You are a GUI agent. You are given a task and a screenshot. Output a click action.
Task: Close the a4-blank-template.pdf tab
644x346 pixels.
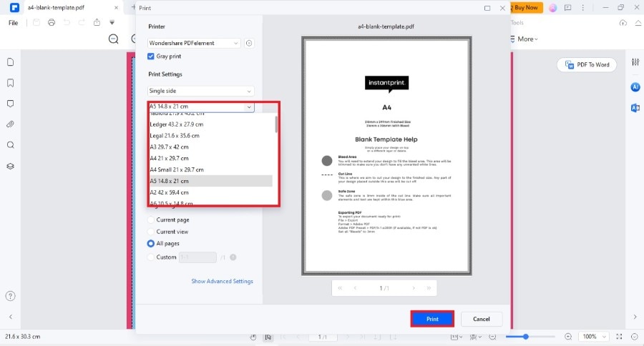point(116,8)
